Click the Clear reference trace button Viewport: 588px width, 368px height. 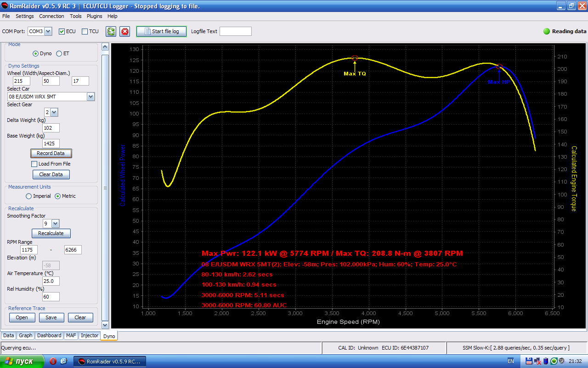(80, 317)
